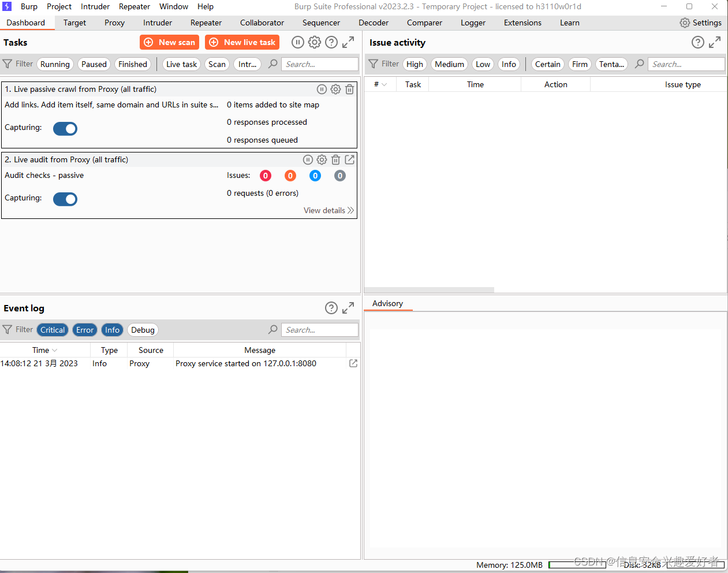Click the Issue activity filter funnel icon

coord(374,64)
